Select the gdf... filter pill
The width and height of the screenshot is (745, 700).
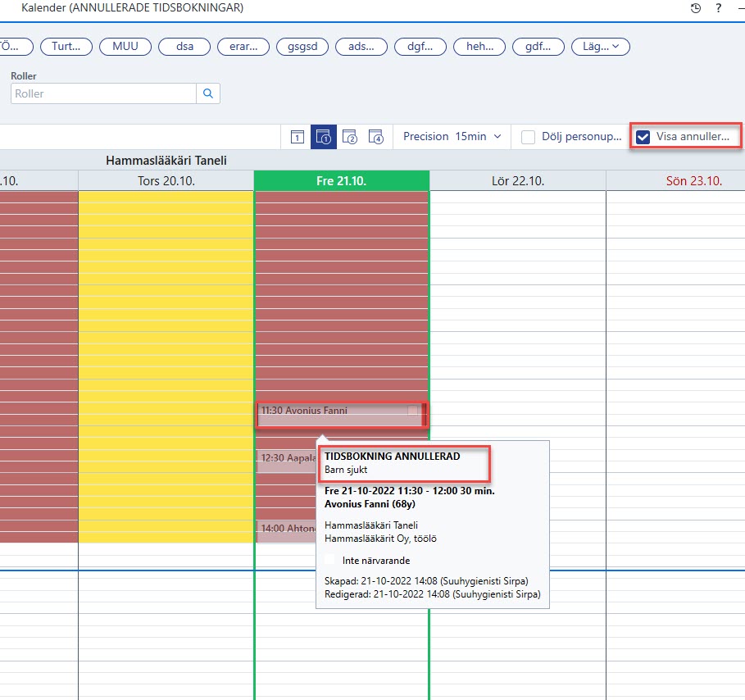point(538,47)
